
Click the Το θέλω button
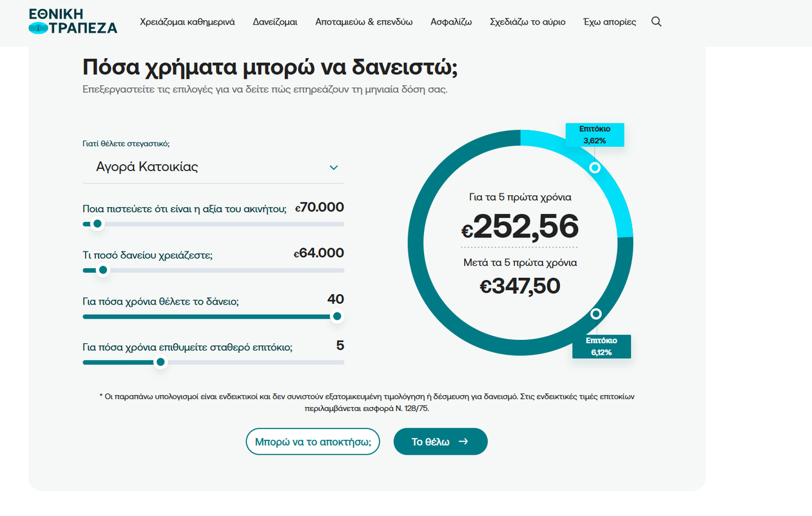[x=440, y=442]
